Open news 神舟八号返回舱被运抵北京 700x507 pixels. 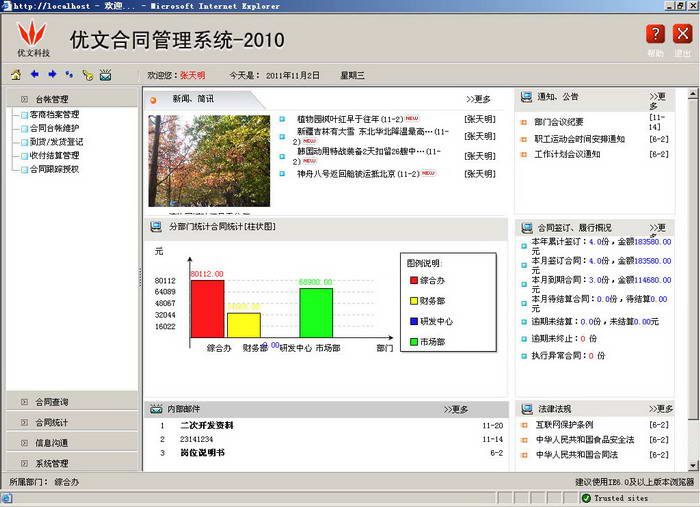[358, 174]
